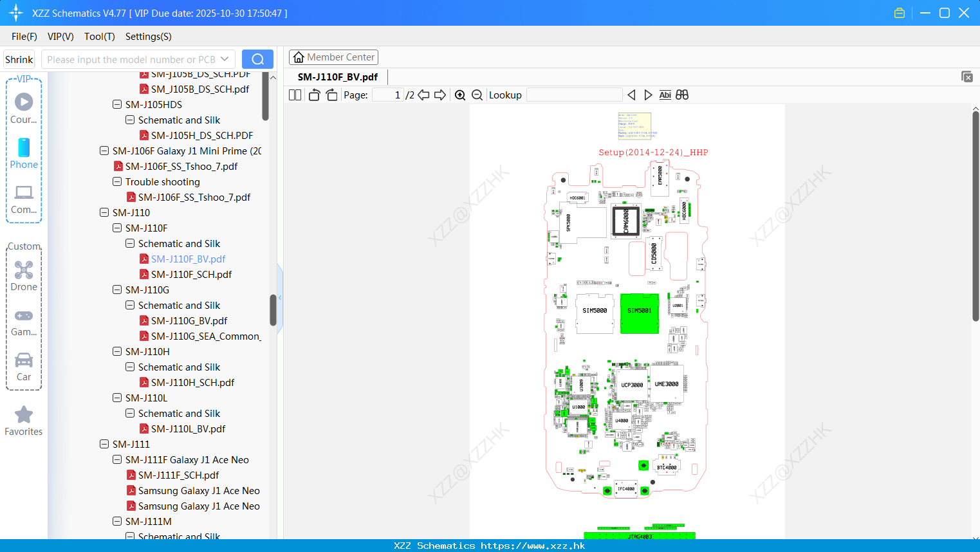Open SM-J111F_SCH.pdf file

[x=178, y=475]
